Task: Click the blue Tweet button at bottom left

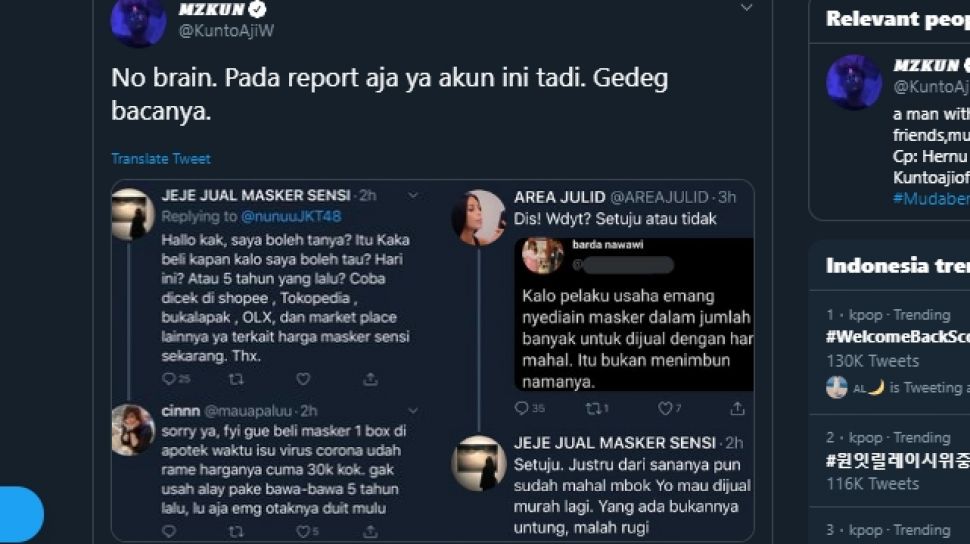Action: point(21,514)
